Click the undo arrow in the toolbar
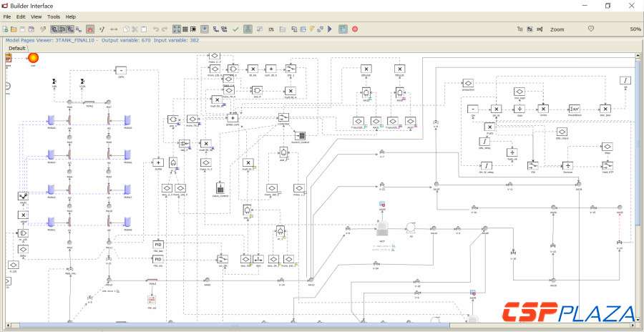The width and height of the screenshot is (644, 332). click(156, 29)
